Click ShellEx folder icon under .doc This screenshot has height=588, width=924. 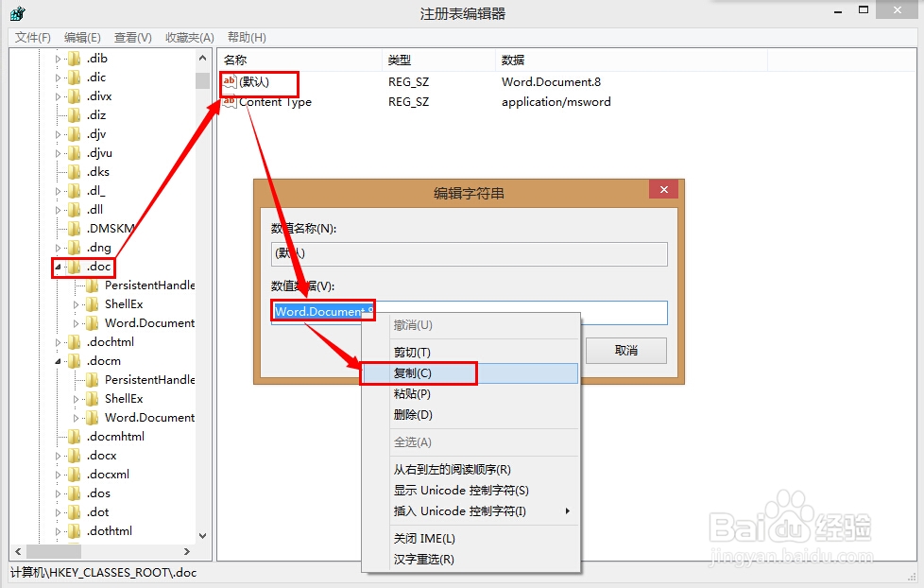pos(92,304)
